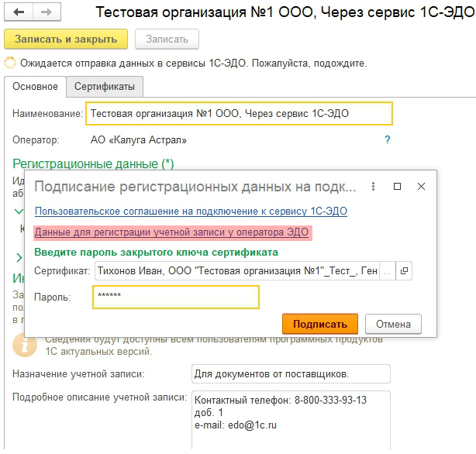Click the loading spinner icon
476x454 pixels.
click(x=10, y=63)
